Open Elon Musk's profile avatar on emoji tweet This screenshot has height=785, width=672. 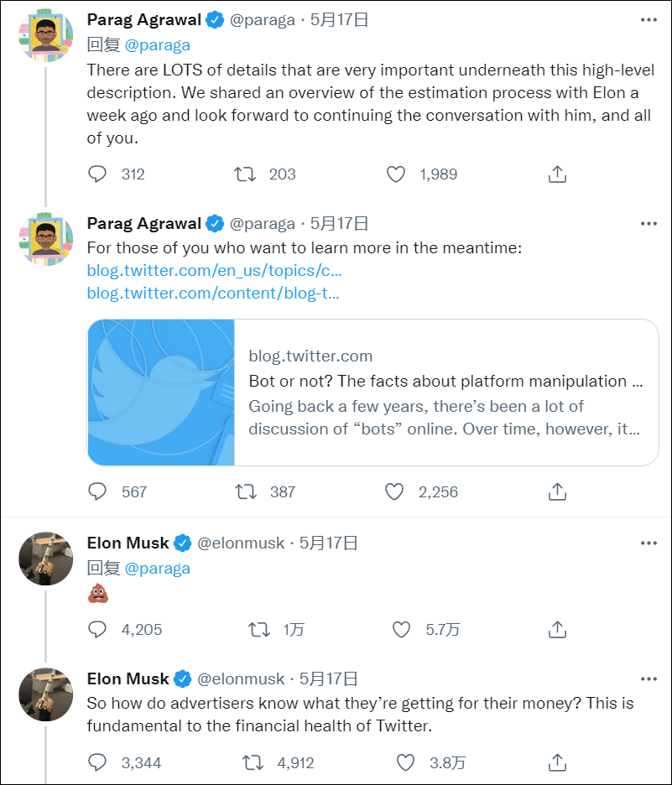(x=46, y=558)
